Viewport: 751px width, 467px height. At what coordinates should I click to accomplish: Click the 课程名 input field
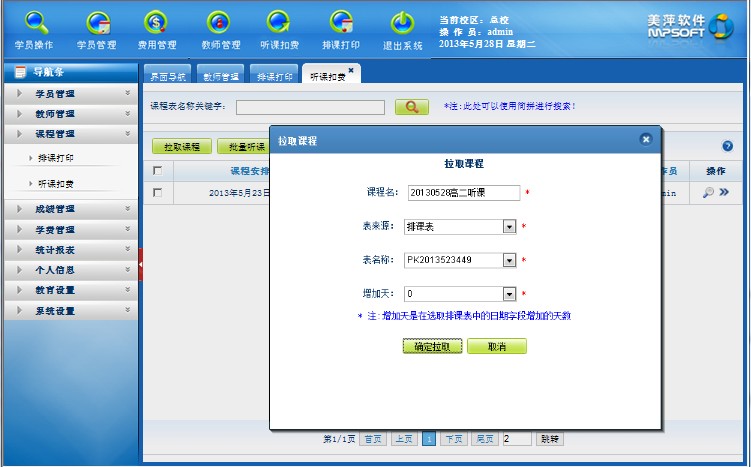click(x=463, y=193)
